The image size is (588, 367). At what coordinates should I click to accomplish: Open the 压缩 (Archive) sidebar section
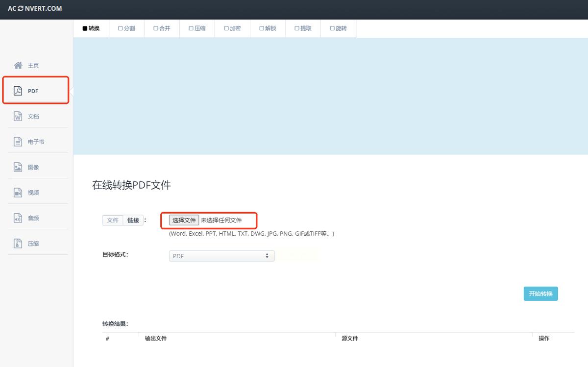tap(33, 243)
